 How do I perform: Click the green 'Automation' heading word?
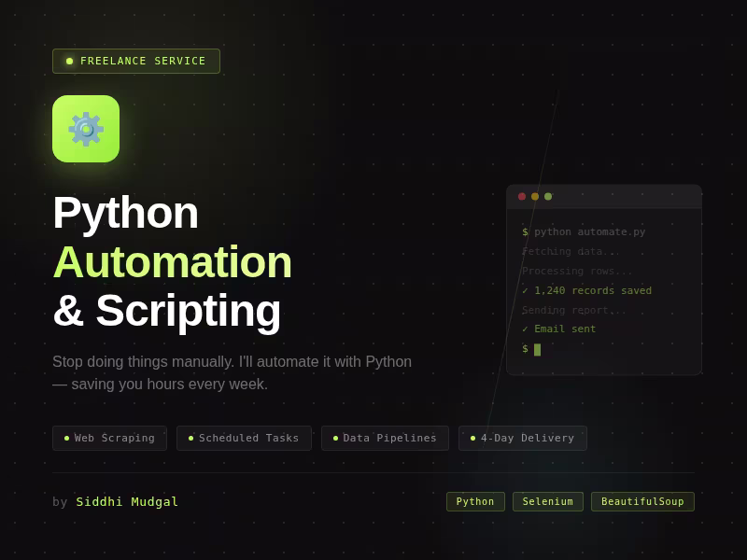point(172,262)
